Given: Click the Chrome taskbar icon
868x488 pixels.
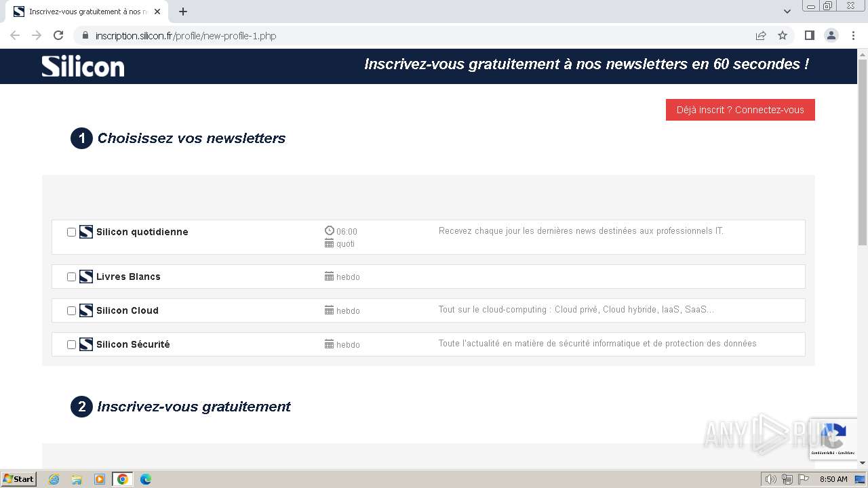Looking at the screenshot, I should [x=123, y=479].
